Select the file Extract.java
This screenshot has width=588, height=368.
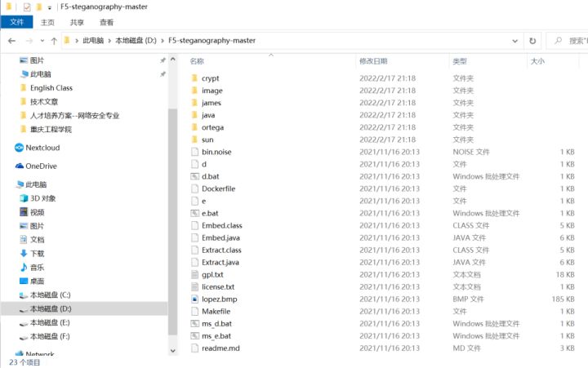click(x=220, y=262)
